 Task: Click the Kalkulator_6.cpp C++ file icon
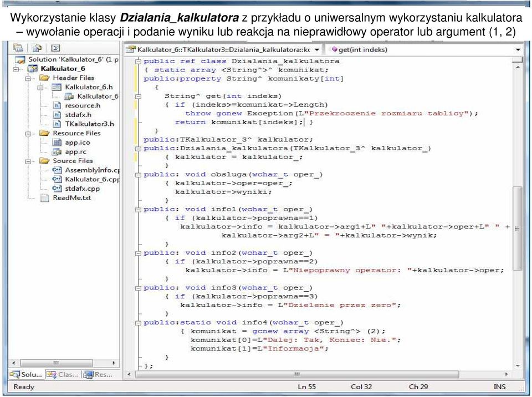tap(57, 179)
